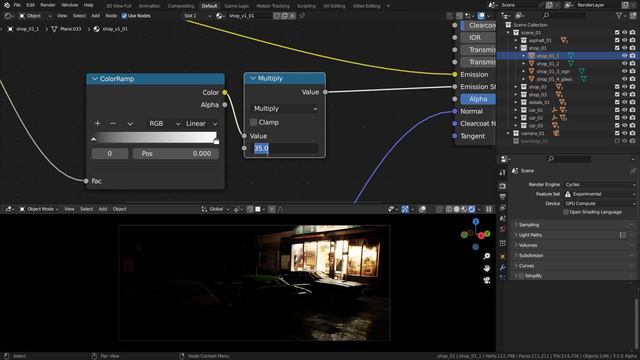
Task: Open the RGB color mode dropdown
Action: [164, 123]
